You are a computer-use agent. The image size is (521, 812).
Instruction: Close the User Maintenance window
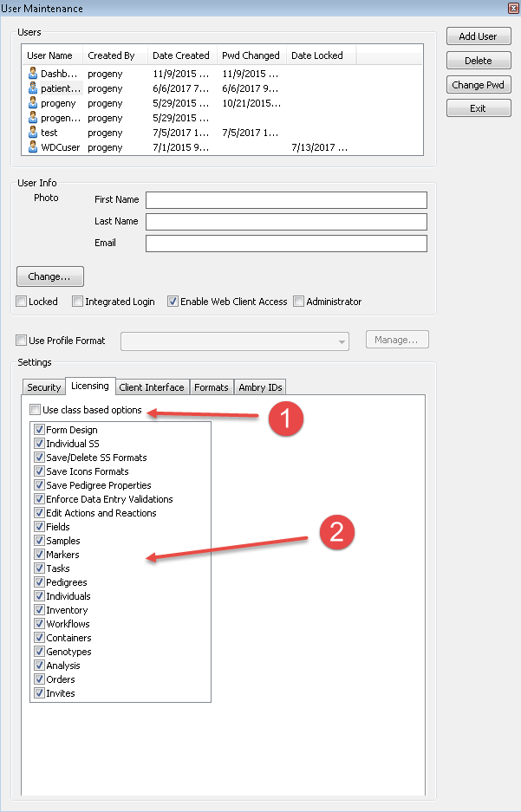point(512,8)
